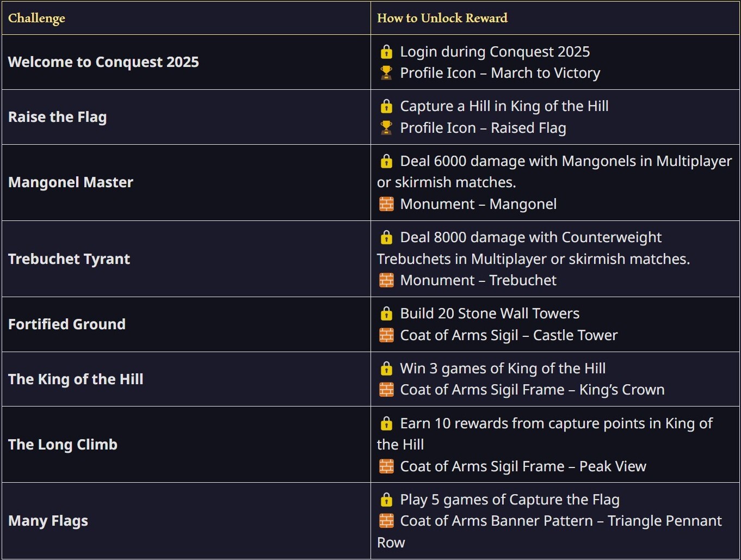Image resolution: width=741 pixels, height=560 pixels.
Task: Click the Challenge column header
Action: (36, 18)
